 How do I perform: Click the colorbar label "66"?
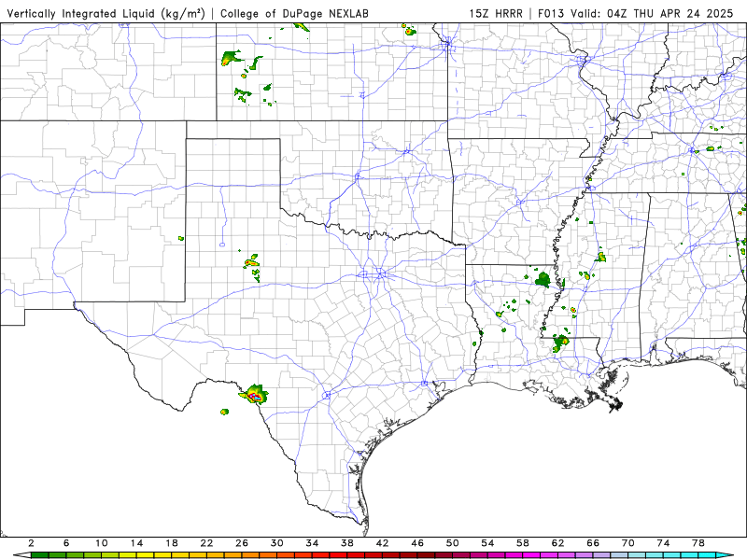593,543
